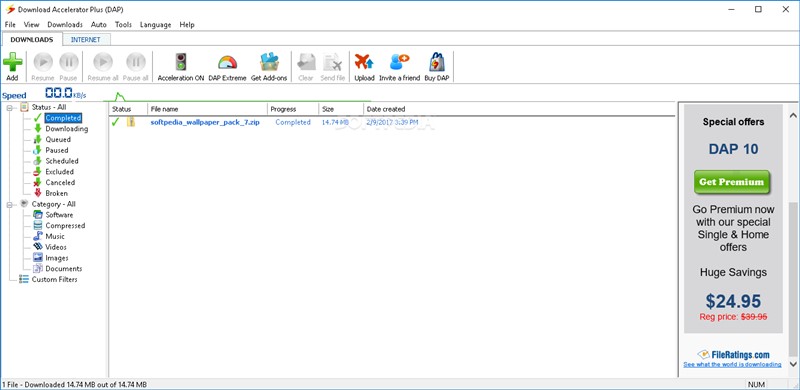The image size is (800, 390).
Task: Select the Documents category
Action: click(63, 269)
